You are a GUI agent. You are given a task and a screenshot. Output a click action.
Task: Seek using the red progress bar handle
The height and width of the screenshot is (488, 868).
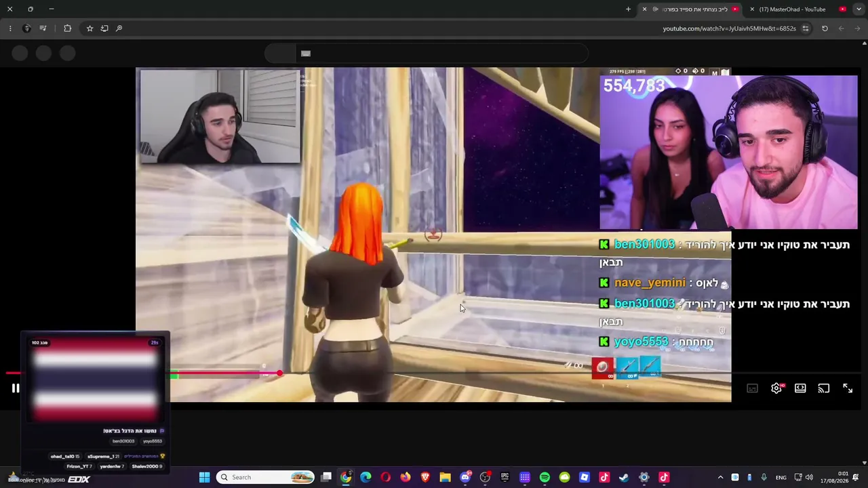(279, 373)
